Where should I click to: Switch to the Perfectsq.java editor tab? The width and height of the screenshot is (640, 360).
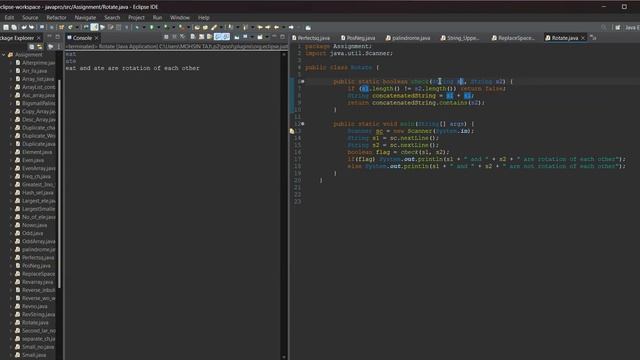point(311,38)
